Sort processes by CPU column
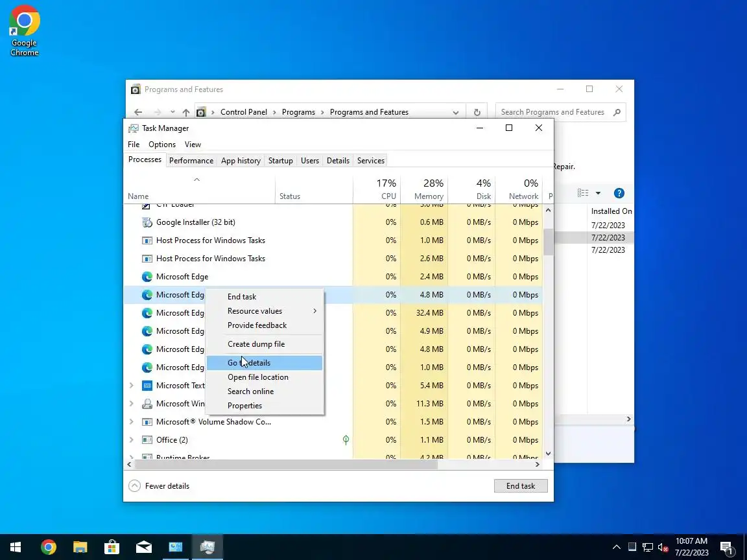This screenshot has height=560, width=747. [377, 189]
